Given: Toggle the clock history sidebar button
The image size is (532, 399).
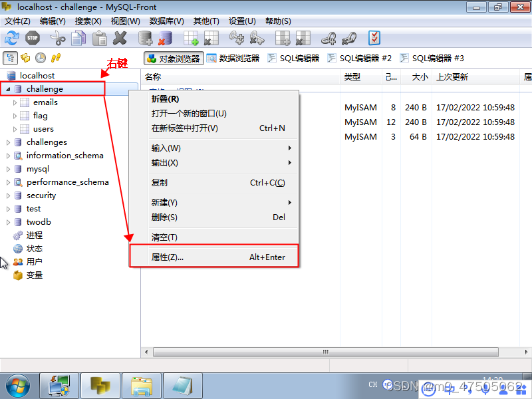Looking at the screenshot, I should 41,58.
